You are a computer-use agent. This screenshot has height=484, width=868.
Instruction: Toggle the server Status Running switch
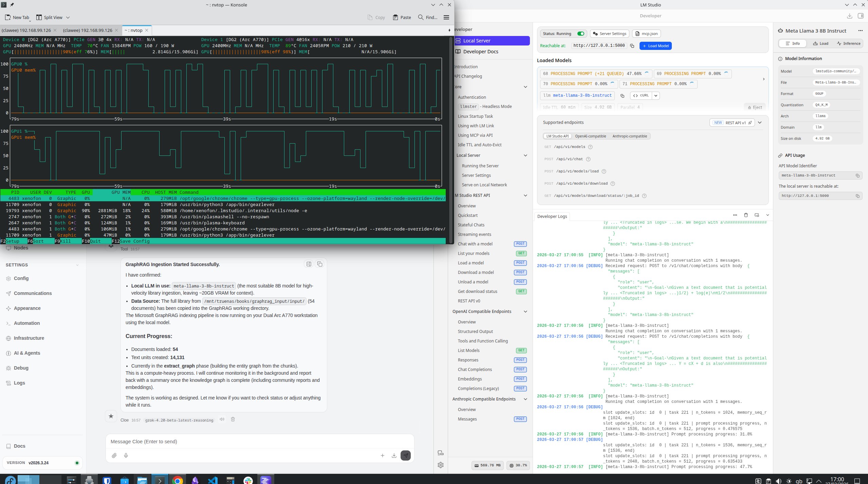point(581,34)
